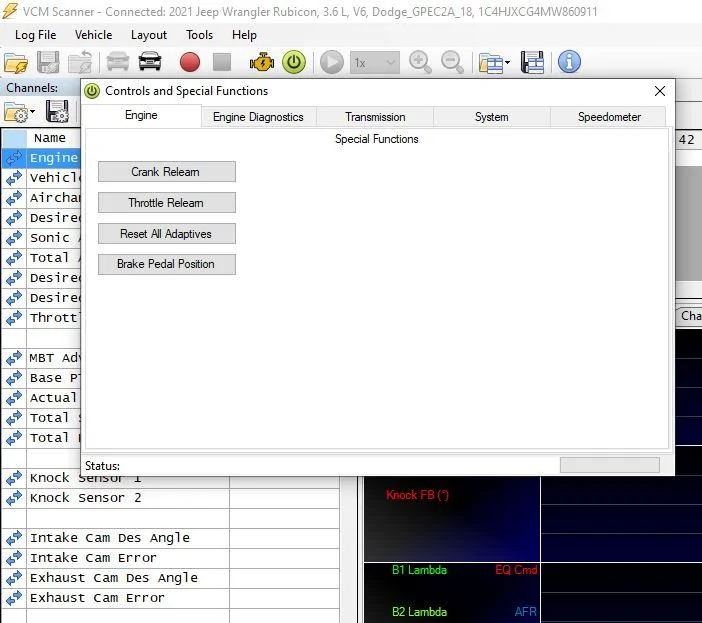Image resolution: width=702 pixels, height=623 pixels.
Task: Click the Crank Relearn button
Action: (x=167, y=172)
